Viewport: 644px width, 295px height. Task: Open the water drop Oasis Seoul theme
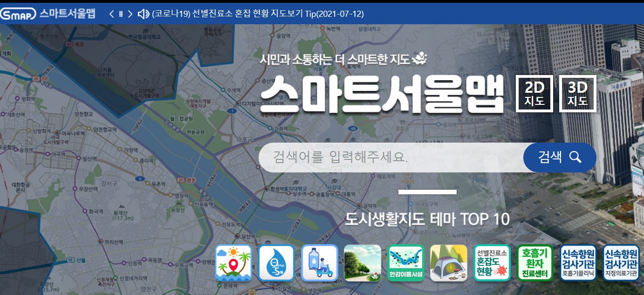tap(276, 263)
